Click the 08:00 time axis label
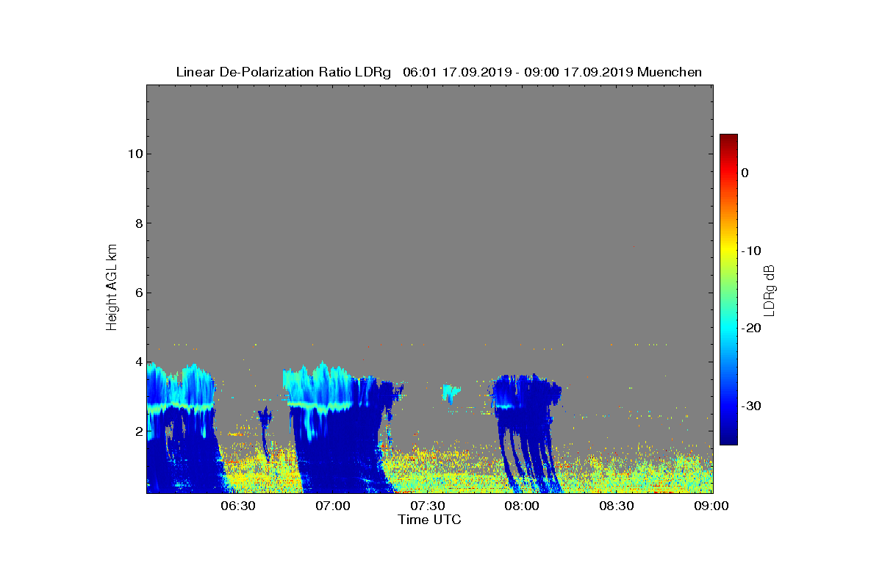 point(522,506)
